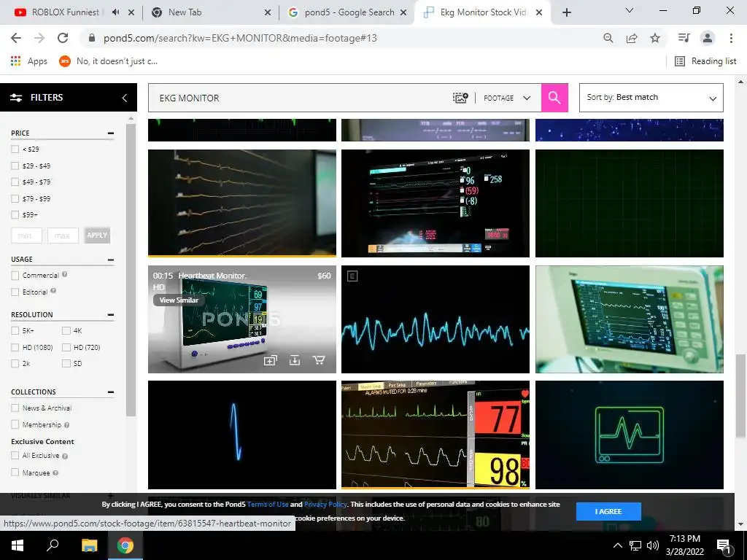Open the red 77 and 98 monitor thumbnail
The width and height of the screenshot is (747, 560).
coord(436,435)
